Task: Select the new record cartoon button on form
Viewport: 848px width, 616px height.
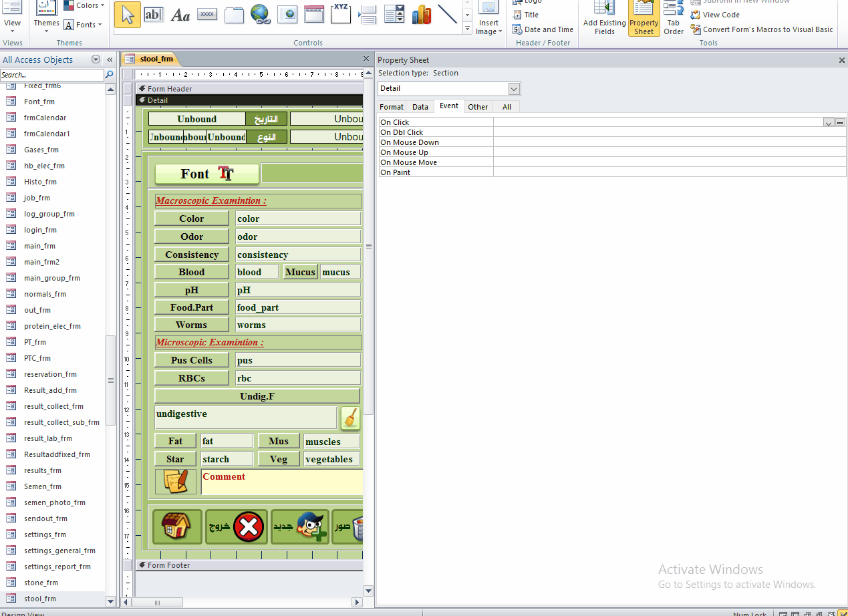Action: click(x=300, y=527)
